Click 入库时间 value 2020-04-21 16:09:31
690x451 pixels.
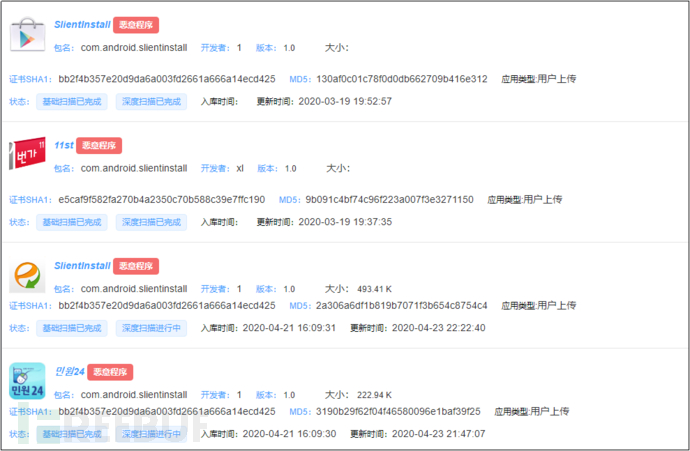point(289,328)
